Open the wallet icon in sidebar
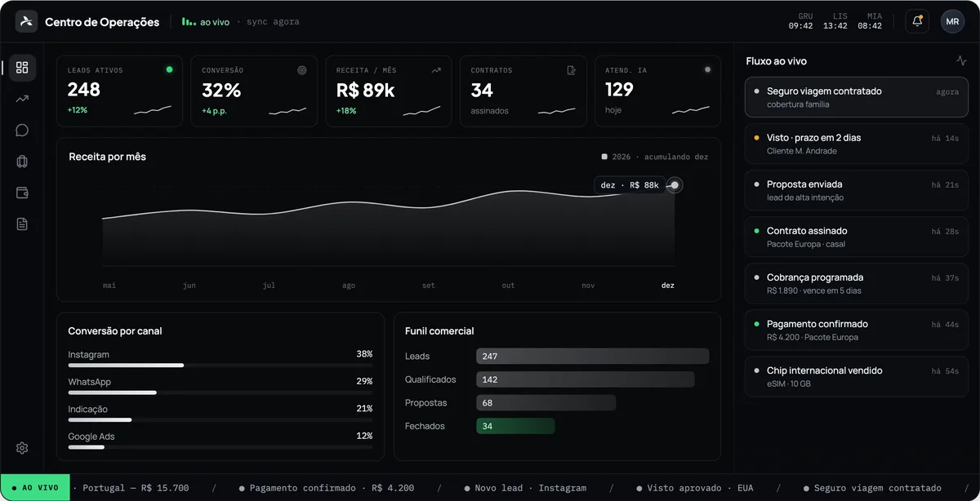980x501 pixels. (22, 193)
